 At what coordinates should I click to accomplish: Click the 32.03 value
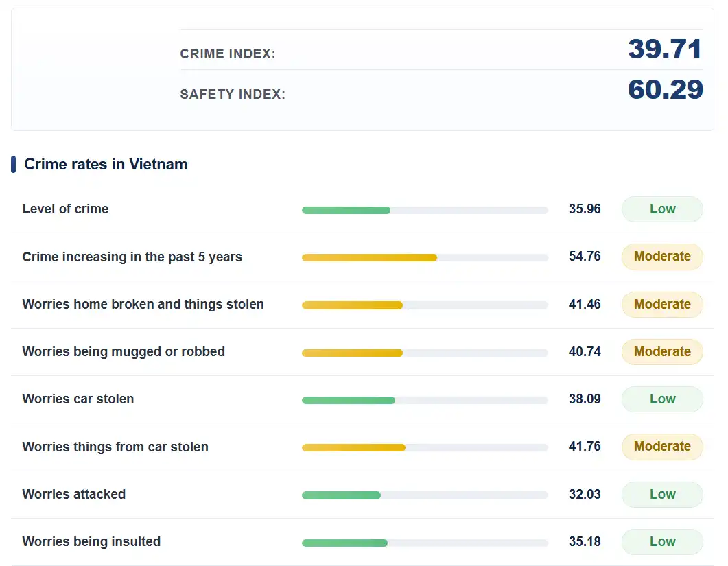click(x=585, y=494)
